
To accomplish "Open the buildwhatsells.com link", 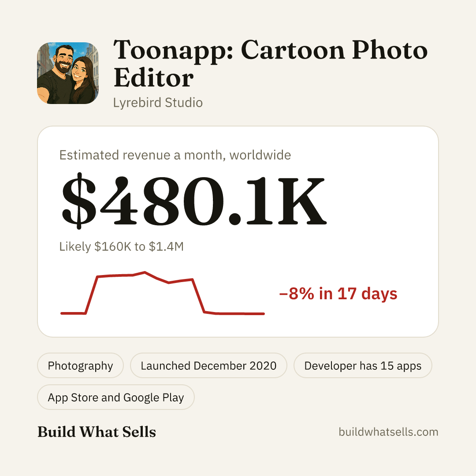I will (x=388, y=432).
